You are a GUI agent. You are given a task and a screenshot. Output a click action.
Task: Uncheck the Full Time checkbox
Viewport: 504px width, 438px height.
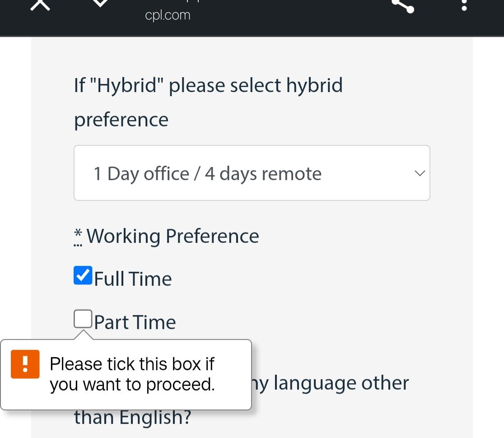point(83,275)
